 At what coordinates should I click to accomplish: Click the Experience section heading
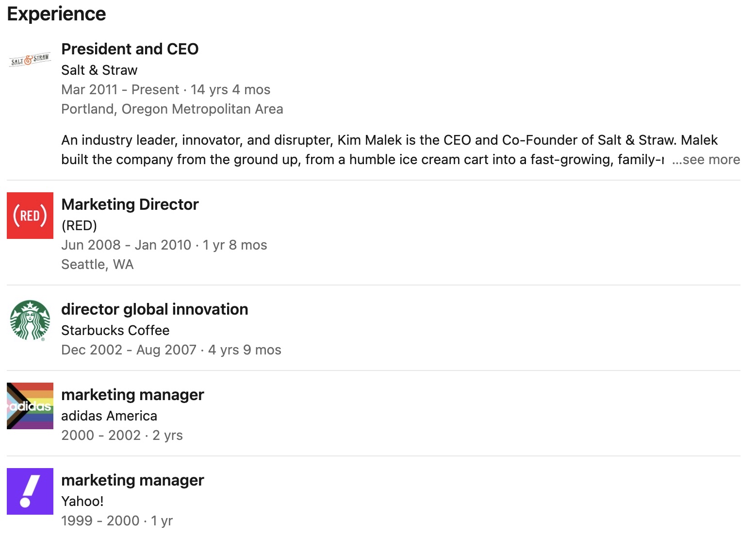click(56, 14)
